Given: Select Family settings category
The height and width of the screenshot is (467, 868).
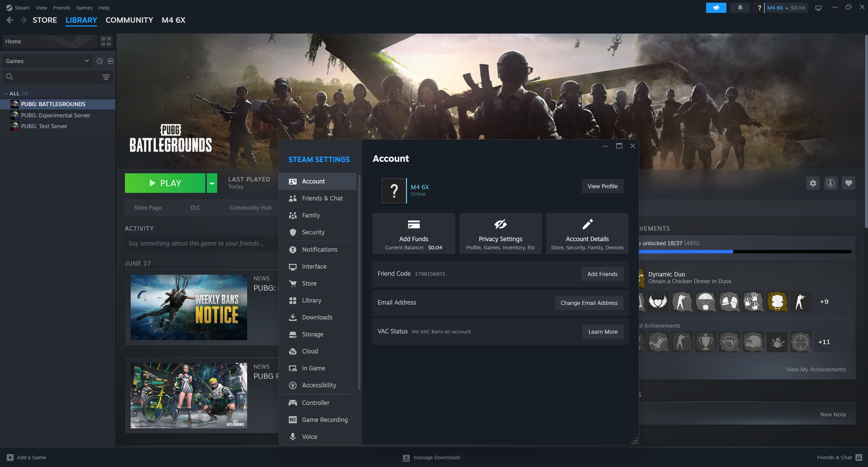Looking at the screenshot, I should coord(317,215).
